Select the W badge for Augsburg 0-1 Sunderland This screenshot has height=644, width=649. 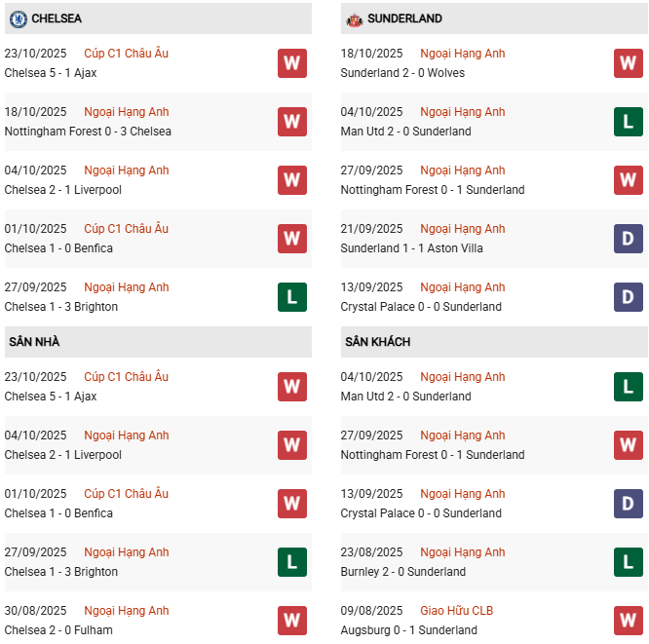click(x=629, y=621)
